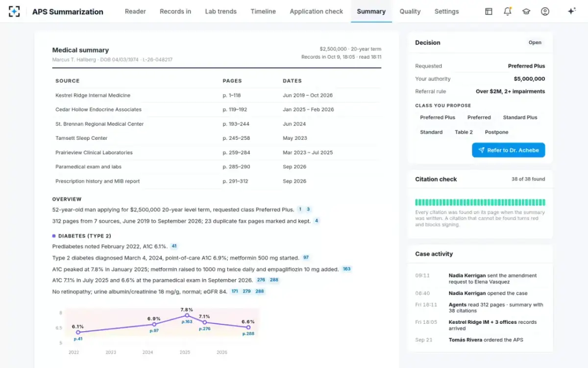588x368 pixels.
Task: Select Cedar Hollow Endocrine Associates row
Action: tap(217, 109)
